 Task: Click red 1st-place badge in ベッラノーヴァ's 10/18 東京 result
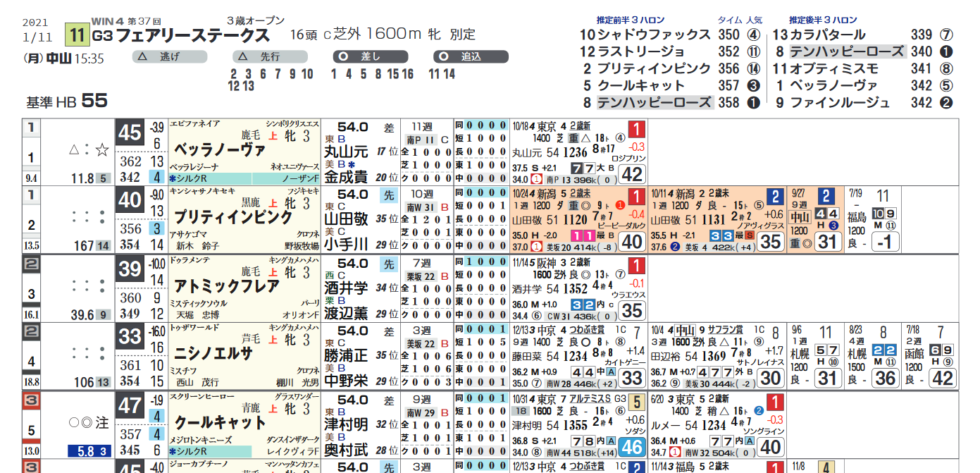(x=636, y=129)
